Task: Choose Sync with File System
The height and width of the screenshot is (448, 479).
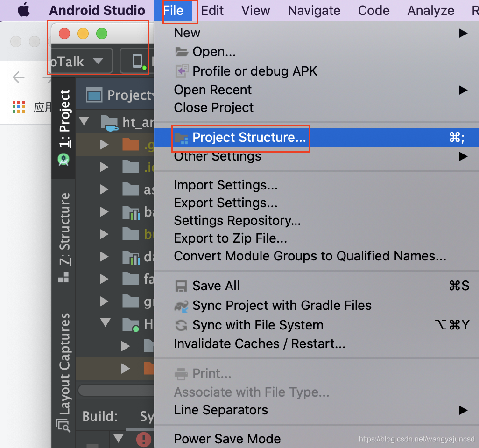Action: 317,325
